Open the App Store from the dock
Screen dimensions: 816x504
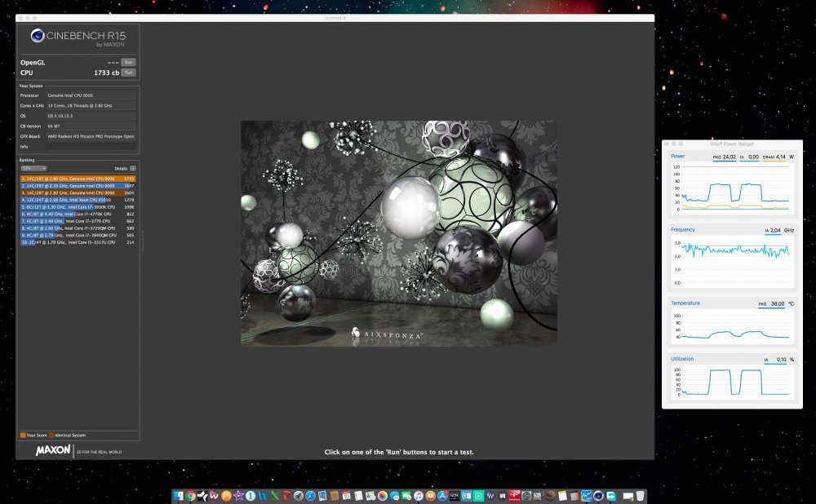click(442, 496)
